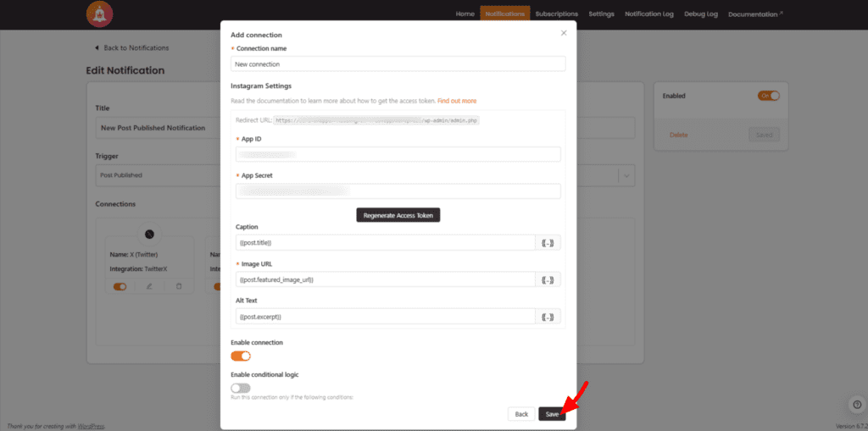Click the Back to Notifications link
Image resolution: width=868 pixels, height=431 pixels.
(136, 48)
